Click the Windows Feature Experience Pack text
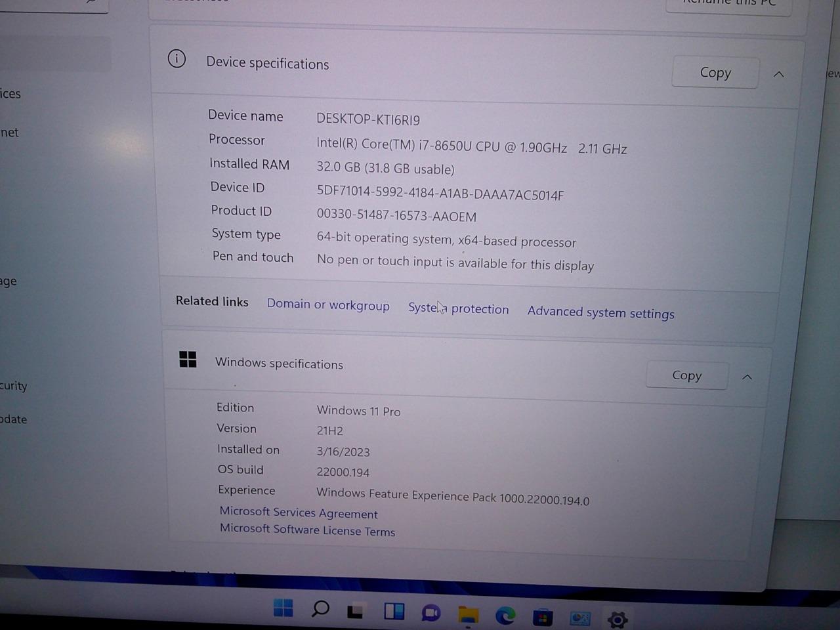Viewport: 840px width, 630px height. click(453, 497)
